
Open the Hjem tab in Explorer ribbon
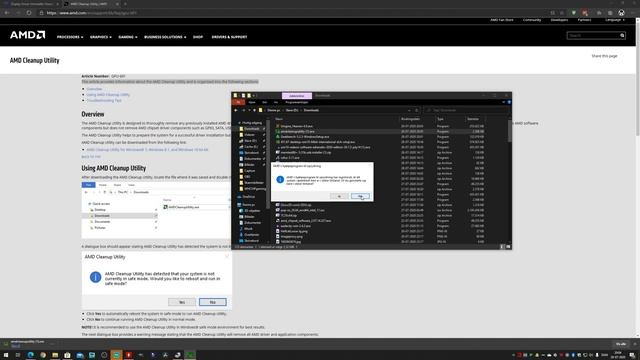coord(252,102)
